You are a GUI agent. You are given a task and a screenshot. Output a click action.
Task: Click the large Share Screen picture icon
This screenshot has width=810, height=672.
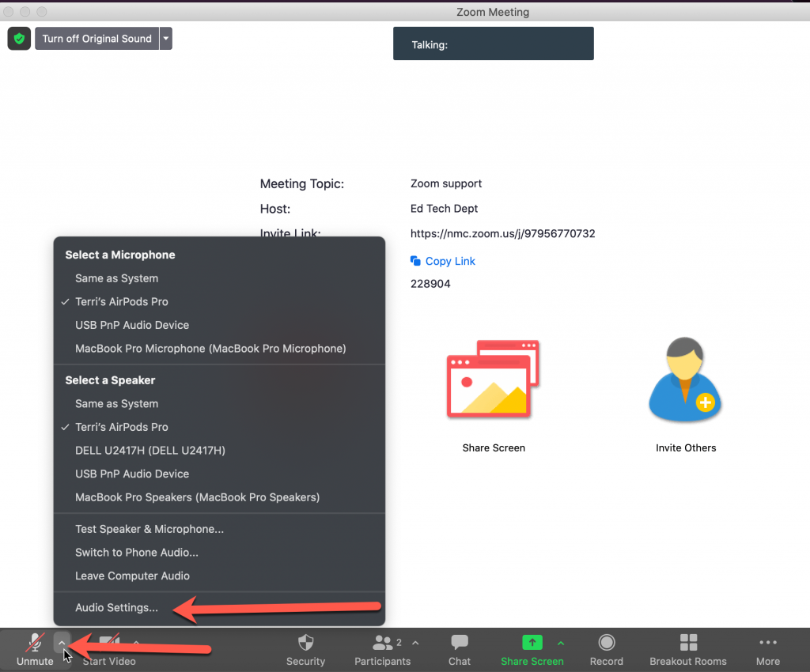[493, 379]
